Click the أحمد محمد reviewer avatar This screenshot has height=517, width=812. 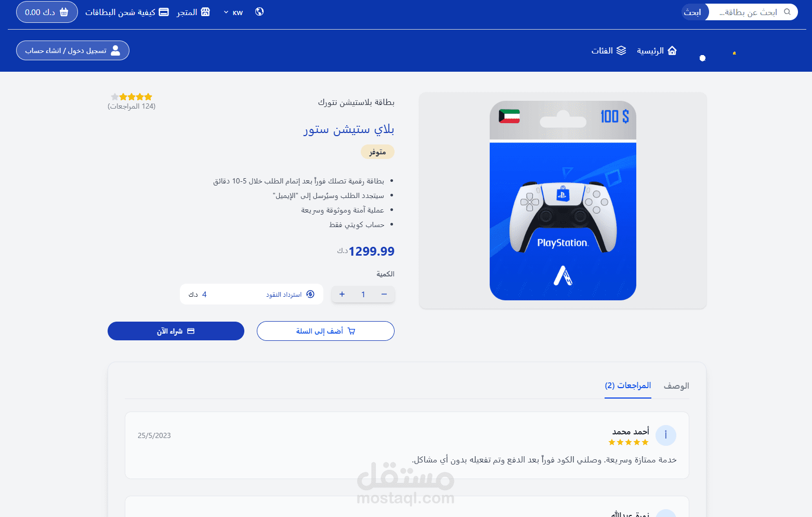coord(666,435)
